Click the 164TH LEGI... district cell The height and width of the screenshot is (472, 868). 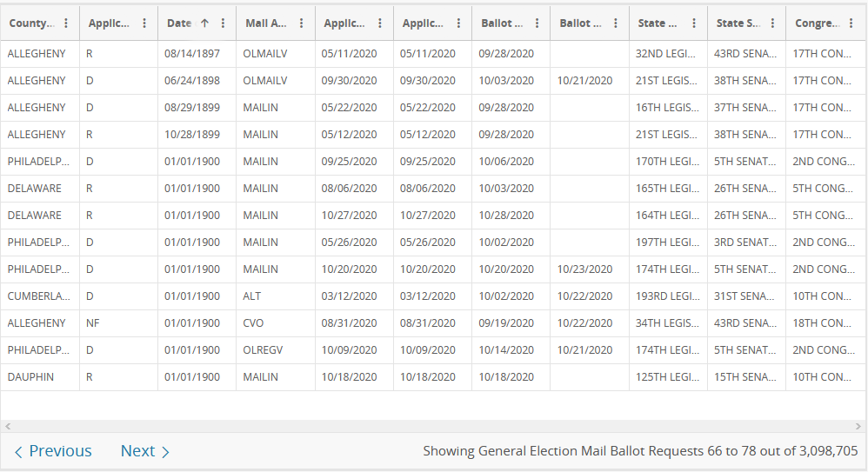(x=668, y=216)
